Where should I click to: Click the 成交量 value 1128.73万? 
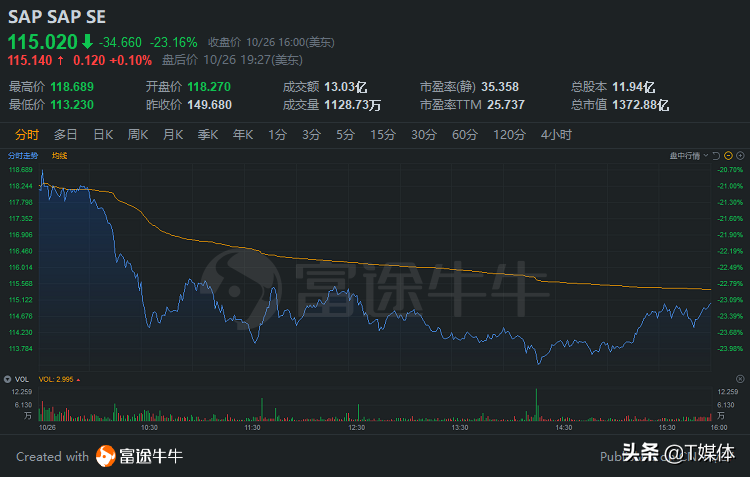click(353, 104)
